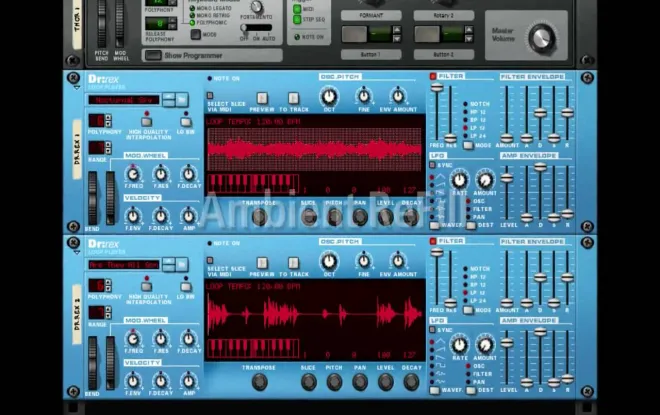Click LFO Dest button on Dr.REX 2
The image size is (660, 415).
click(x=471, y=390)
